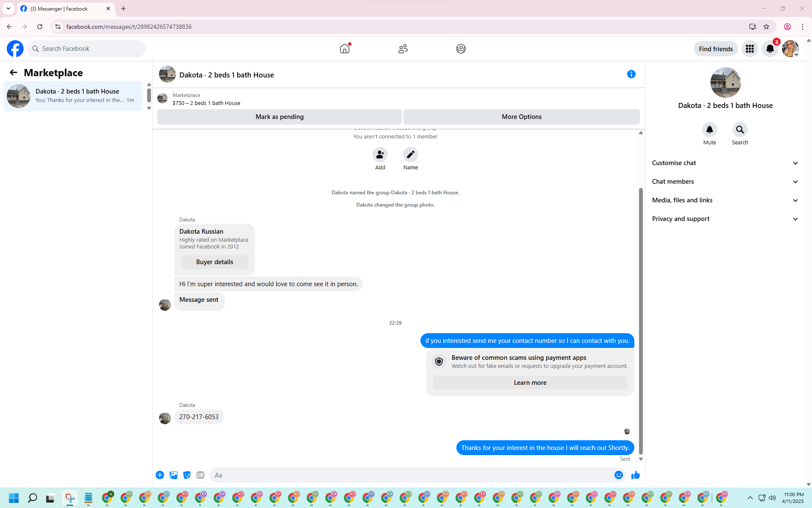Screen dimensions: 812x508
Task: Bookmark this page with star icon
Action: coord(766,27)
